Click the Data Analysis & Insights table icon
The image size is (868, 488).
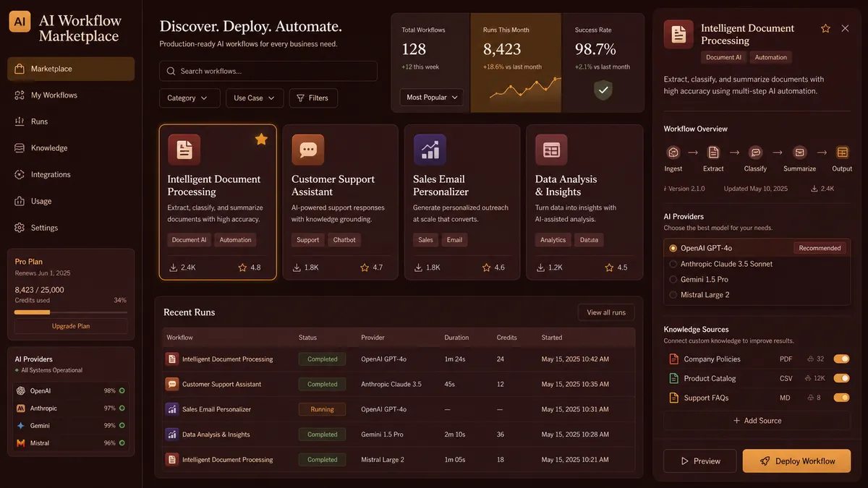(x=551, y=150)
